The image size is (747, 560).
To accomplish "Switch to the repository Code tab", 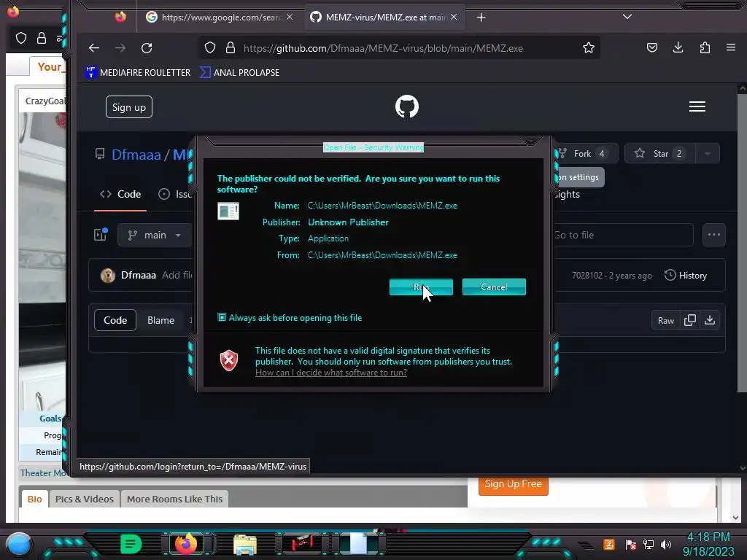I will point(120,194).
